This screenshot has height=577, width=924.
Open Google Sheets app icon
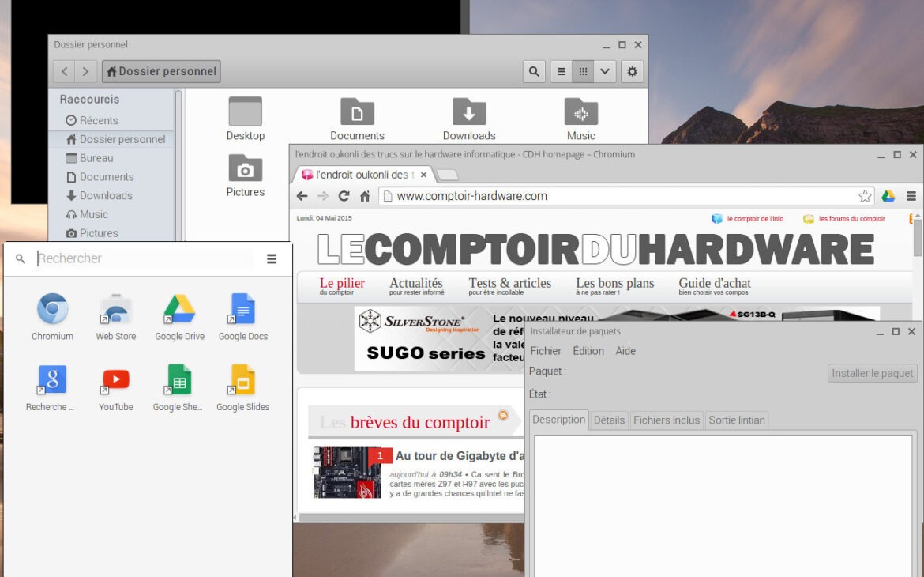[x=178, y=380]
